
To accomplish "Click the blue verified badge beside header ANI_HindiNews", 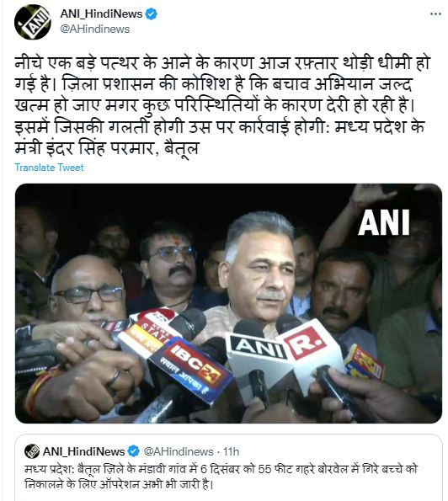I will [152, 14].
